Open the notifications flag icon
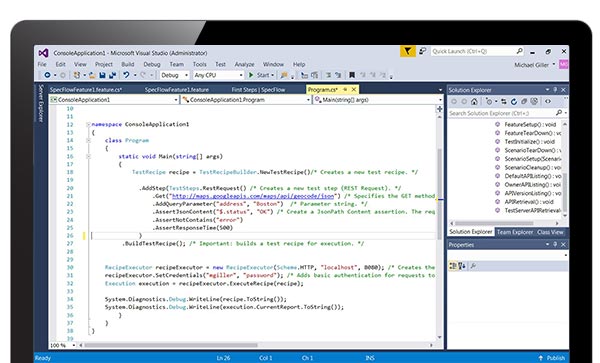600x363 pixels. (408, 51)
